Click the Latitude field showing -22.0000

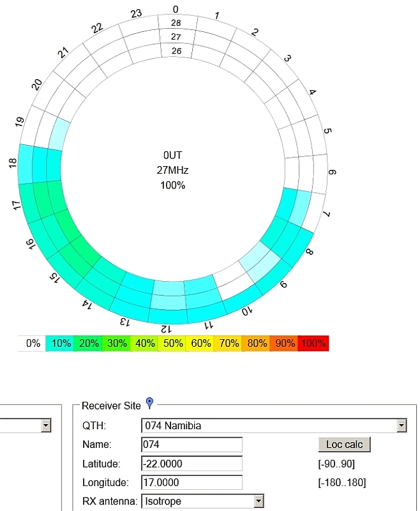pyautogui.click(x=191, y=464)
